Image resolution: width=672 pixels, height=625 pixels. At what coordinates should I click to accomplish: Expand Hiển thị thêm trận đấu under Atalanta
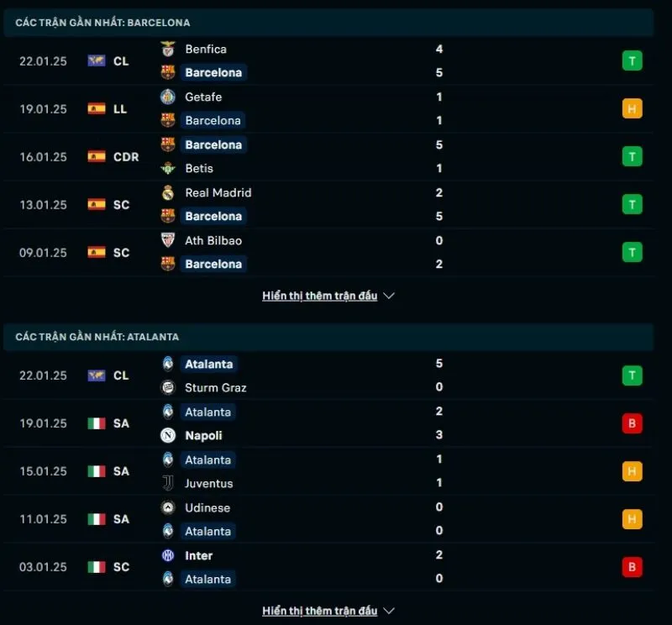pyautogui.click(x=321, y=611)
